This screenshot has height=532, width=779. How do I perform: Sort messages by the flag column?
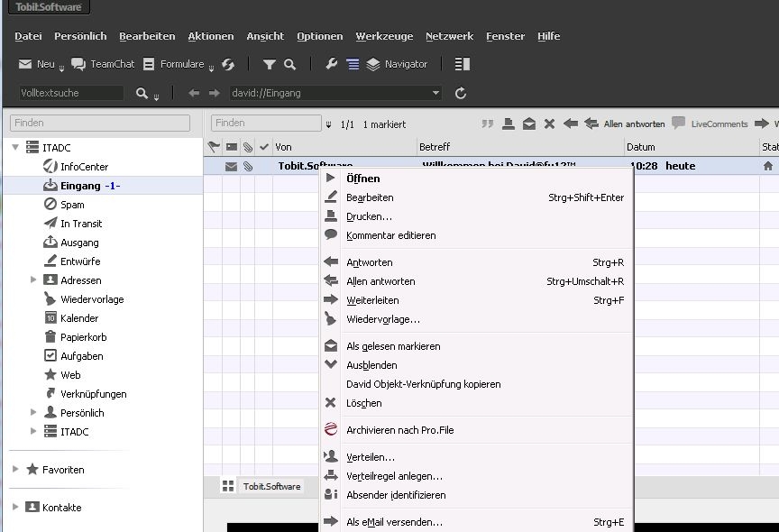click(214, 147)
